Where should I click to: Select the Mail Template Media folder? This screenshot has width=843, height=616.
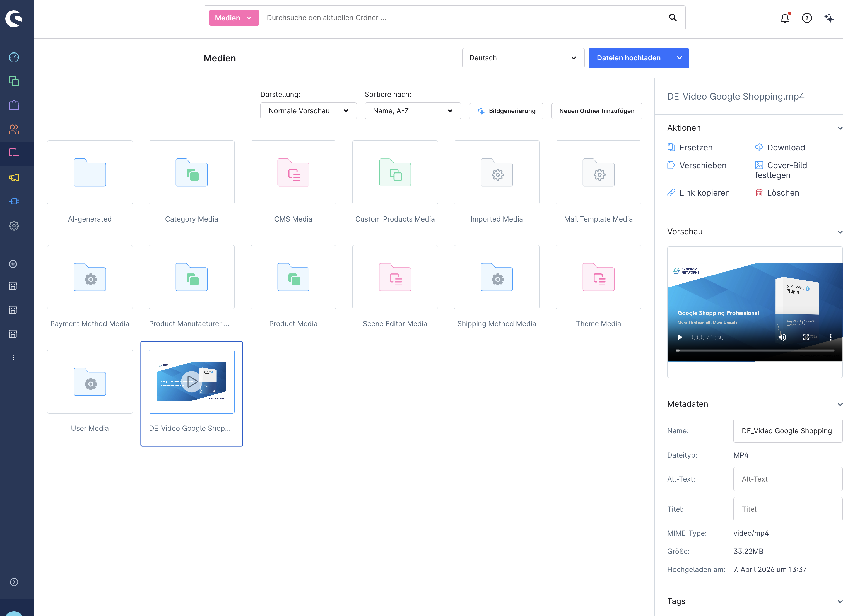click(x=598, y=173)
